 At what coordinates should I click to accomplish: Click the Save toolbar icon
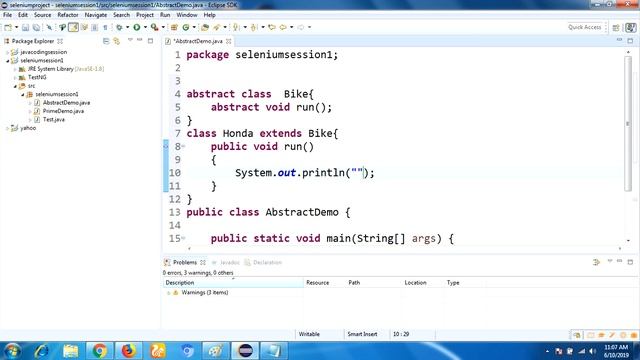25,27
